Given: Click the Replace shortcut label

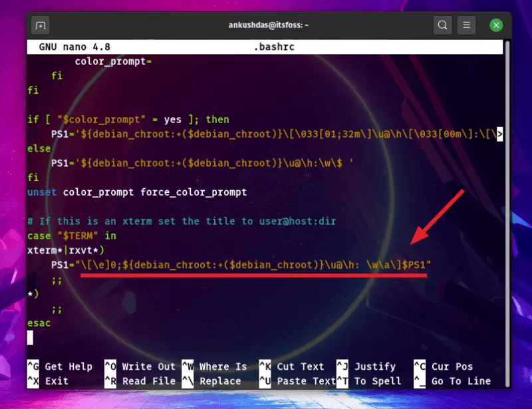Looking at the screenshot, I should pos(219,381).
